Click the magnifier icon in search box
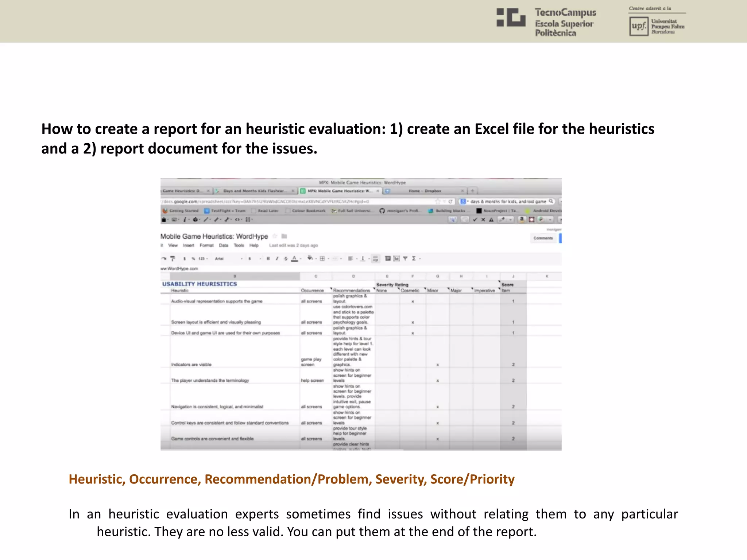The width and height of the screenshot is (747, 560). coord(551,201)
